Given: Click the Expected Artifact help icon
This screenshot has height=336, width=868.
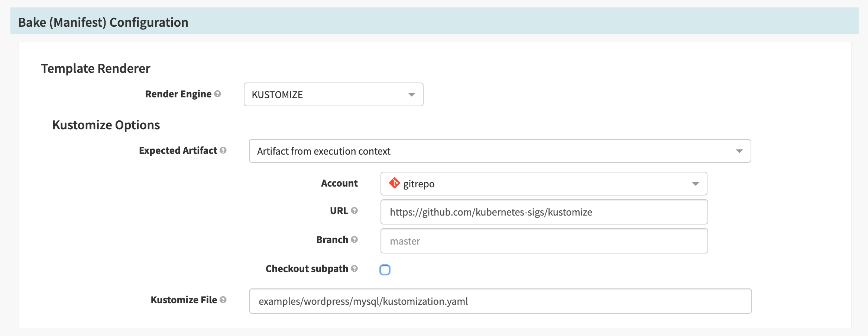Looking at the screenshot, I should tap(223, 151).
